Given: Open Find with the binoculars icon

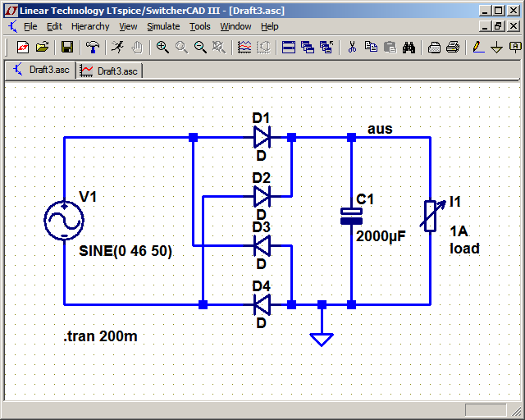Looking at the screenshot, I should (409, 48).
